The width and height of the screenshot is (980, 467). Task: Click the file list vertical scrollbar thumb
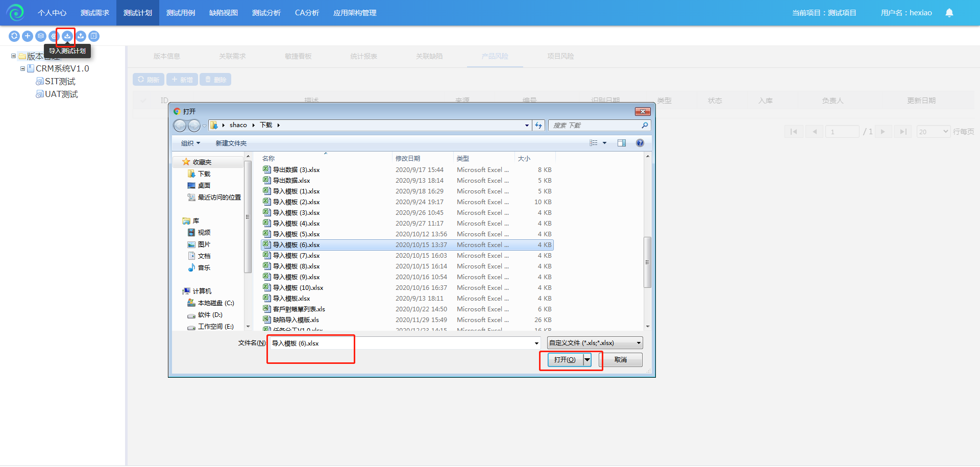(647, 262)
